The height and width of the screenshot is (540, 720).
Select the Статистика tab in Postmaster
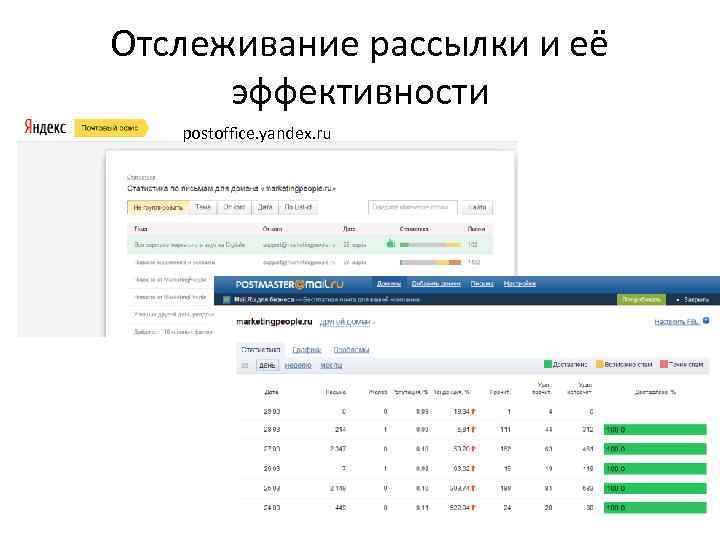click(x=261, y=349)
